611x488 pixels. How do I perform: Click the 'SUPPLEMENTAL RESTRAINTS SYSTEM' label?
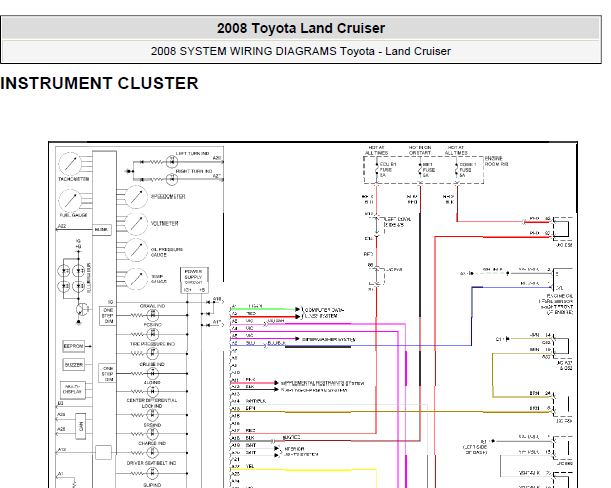(322, 383)
